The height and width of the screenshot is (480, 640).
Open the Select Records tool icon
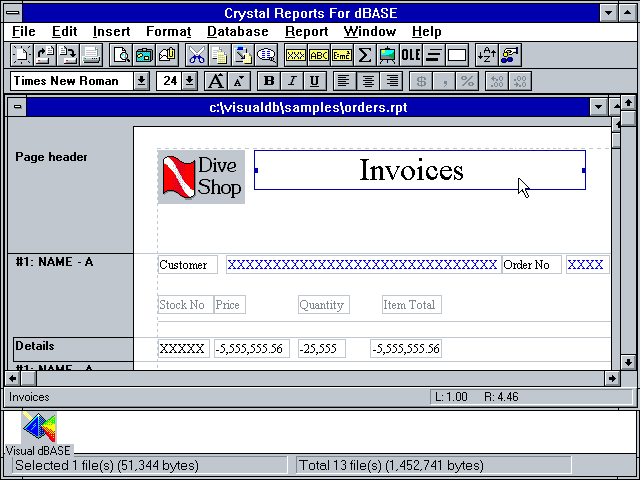pyautogui.click(x=510, y=55)
